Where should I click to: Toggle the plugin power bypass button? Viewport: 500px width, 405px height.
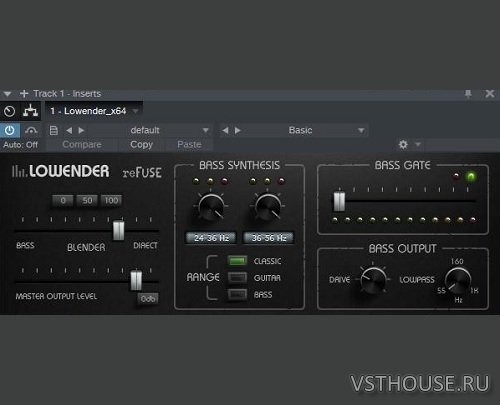10,130
